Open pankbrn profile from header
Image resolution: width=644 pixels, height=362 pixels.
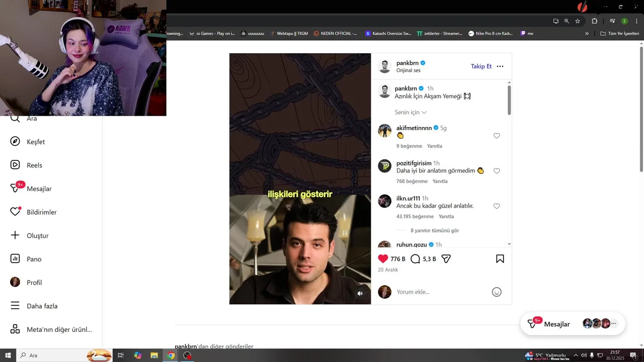408,63
